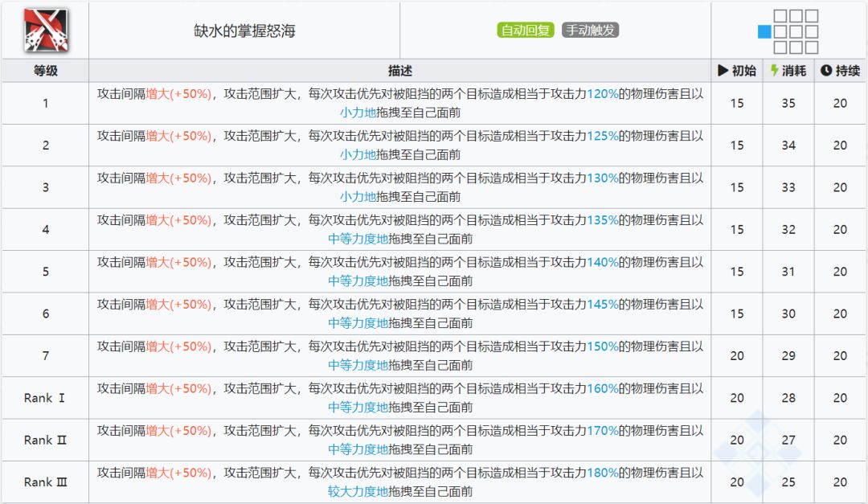Open the 中等力度地 link in level 4 row
This screenshot has height=504, width=868.
tap(358, 239)
